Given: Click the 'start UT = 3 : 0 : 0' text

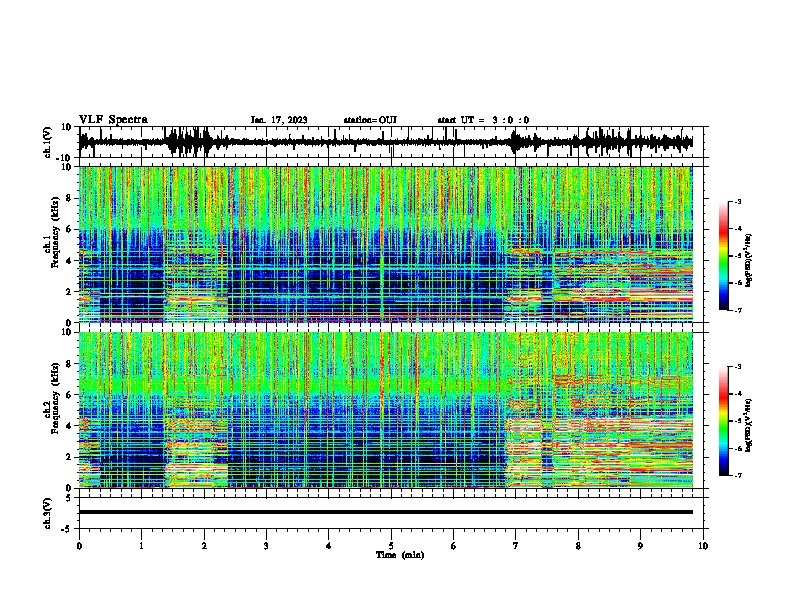Looking at the screenshot, I should click(483, 120).
